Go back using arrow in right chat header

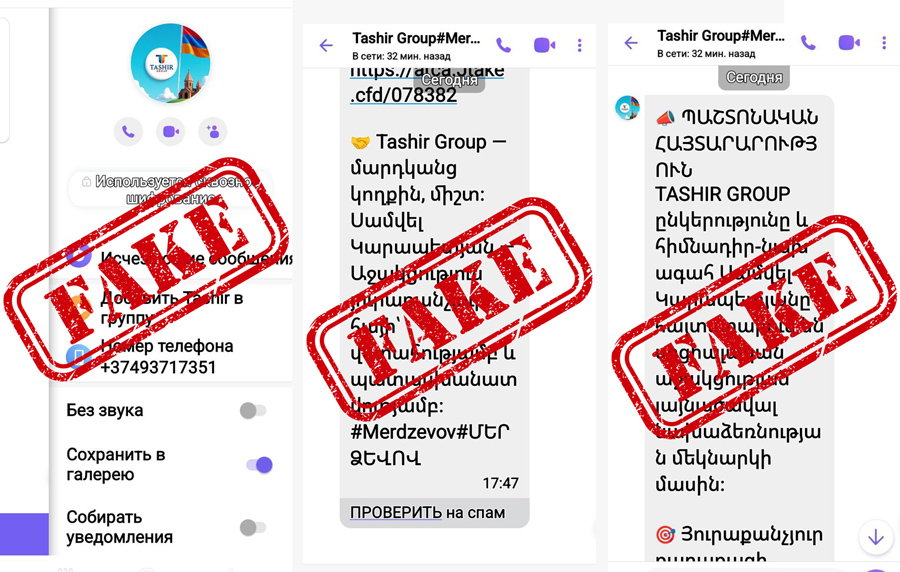pyautogui.click(x=631, y=43)
